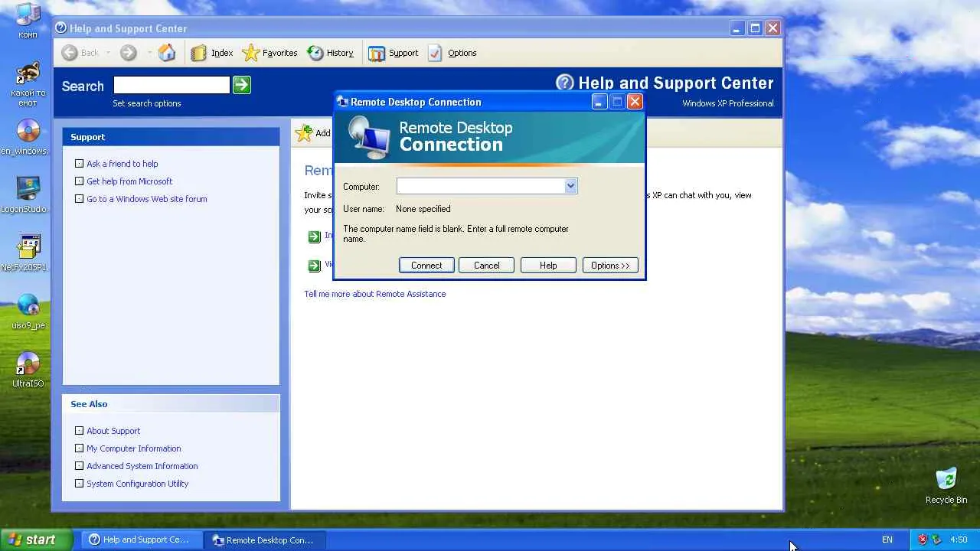The height and width of the screenshot is (551, 980).
Task: Open My Computer Information link
Action: 134,448
